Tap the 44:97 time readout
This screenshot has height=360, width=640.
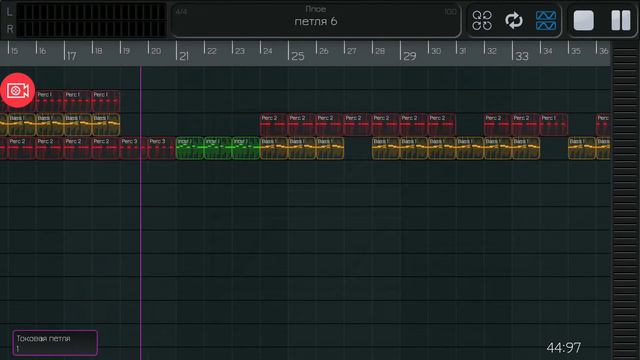563,348
